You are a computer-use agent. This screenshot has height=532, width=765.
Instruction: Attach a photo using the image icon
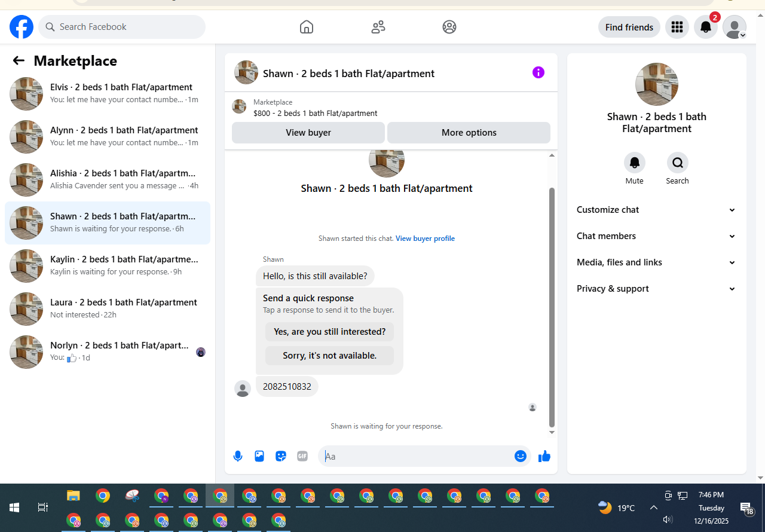coord(259,456)
